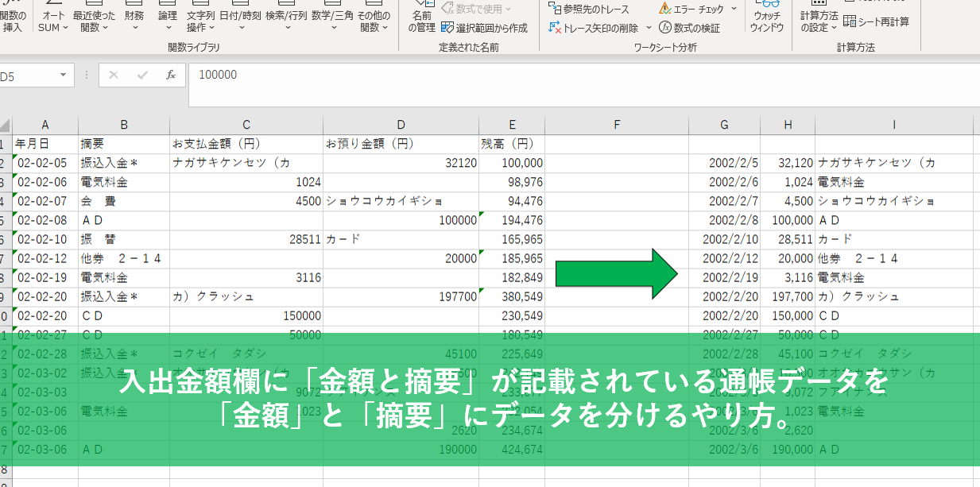Open ウォッチウィンドウ watch window
Viewport: 980px width, 487px height.
click(x=766, y=21)
